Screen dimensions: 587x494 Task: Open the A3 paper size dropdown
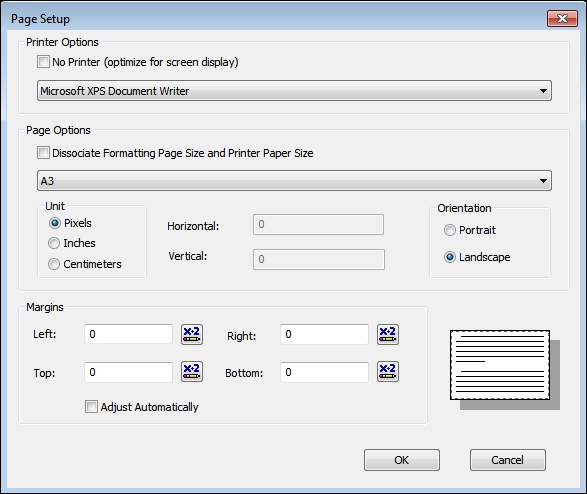pyautogui.click(x=294, y=181)
